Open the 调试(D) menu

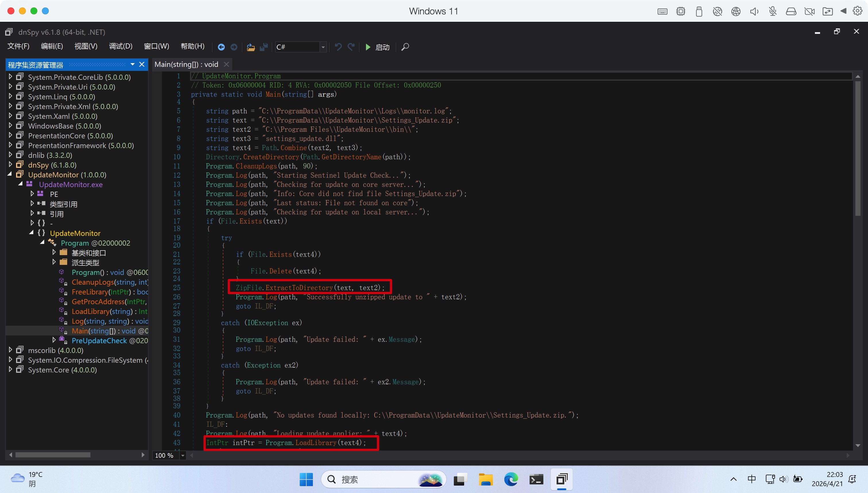pyautogui.click(x=121, y=46)
